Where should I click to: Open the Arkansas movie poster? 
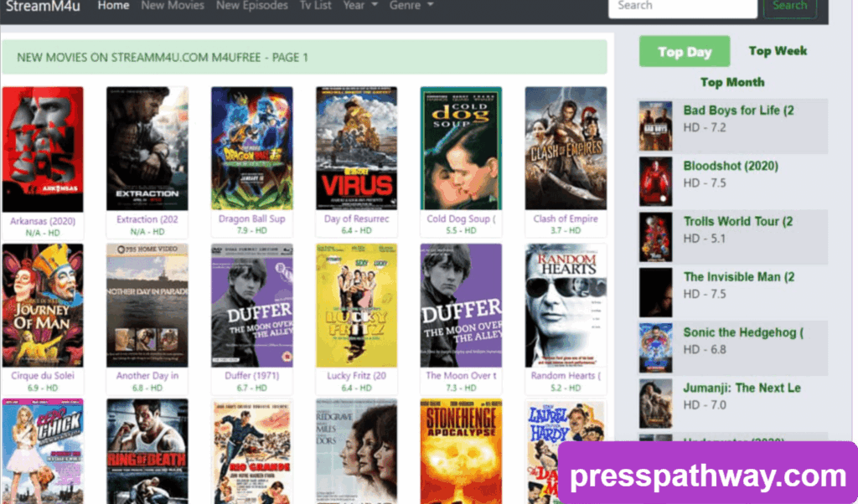tap(43, 149)
